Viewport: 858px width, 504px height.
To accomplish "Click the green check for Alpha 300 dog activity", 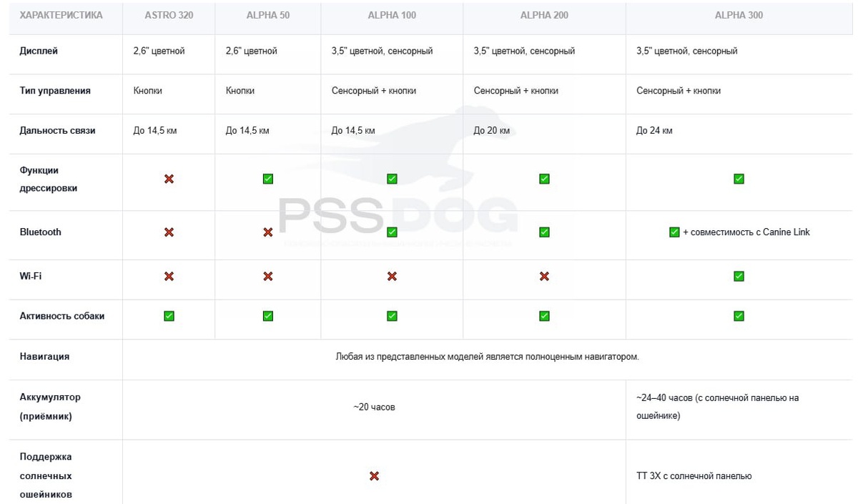I will [x=739, y=316].
